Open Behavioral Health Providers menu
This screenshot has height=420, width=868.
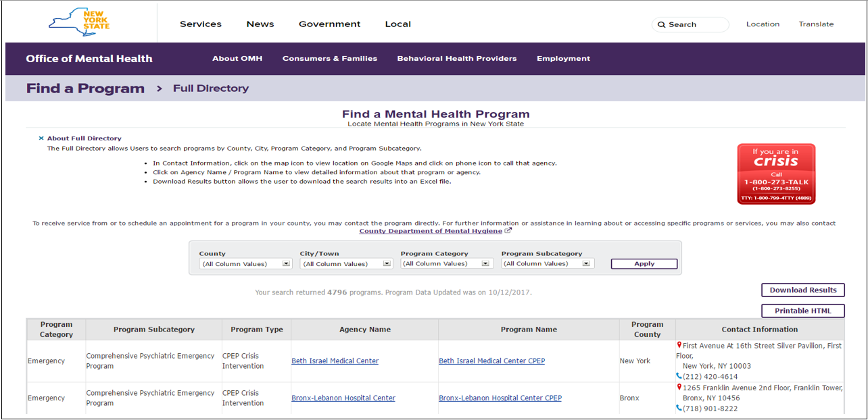[457, 59]
